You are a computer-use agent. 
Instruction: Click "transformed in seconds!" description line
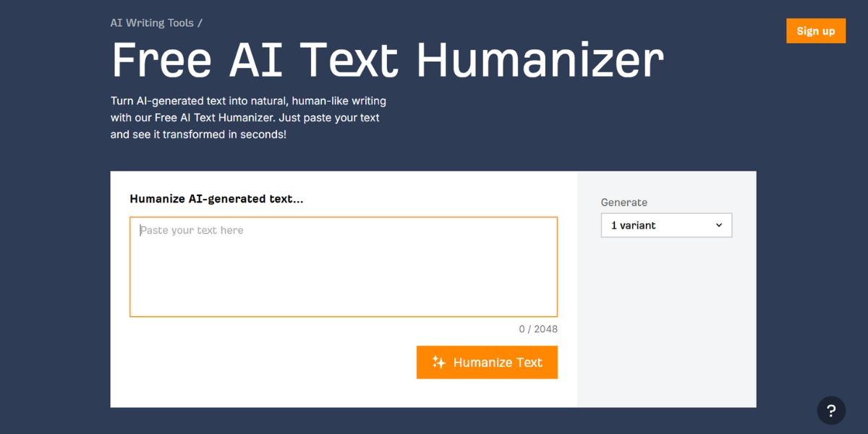(224, 135)
